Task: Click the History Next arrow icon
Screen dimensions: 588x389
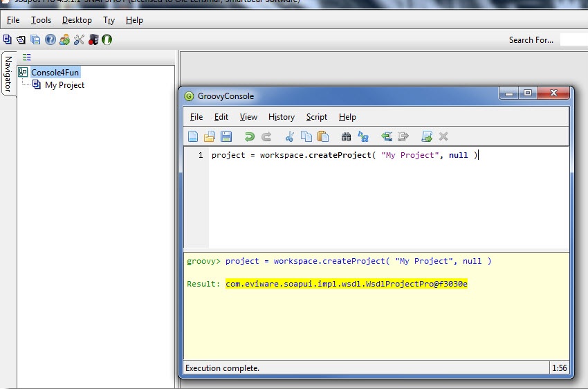Action: [403, 136]
